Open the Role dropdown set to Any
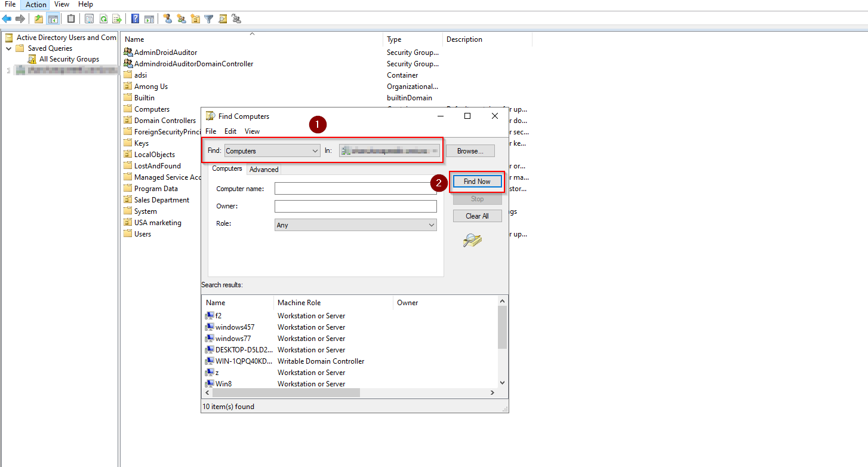The image size is (868, 467). coord(355,225)
